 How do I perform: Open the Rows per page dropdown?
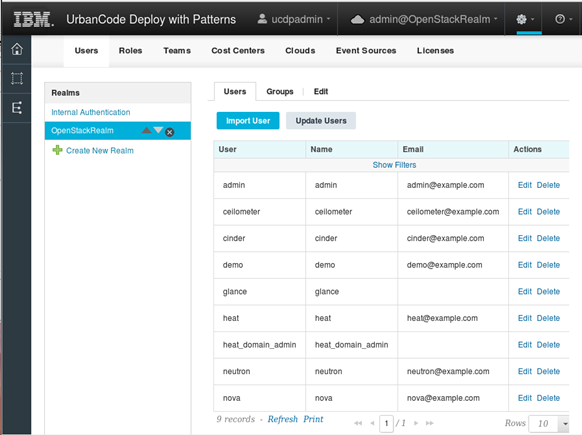[549, 423]
